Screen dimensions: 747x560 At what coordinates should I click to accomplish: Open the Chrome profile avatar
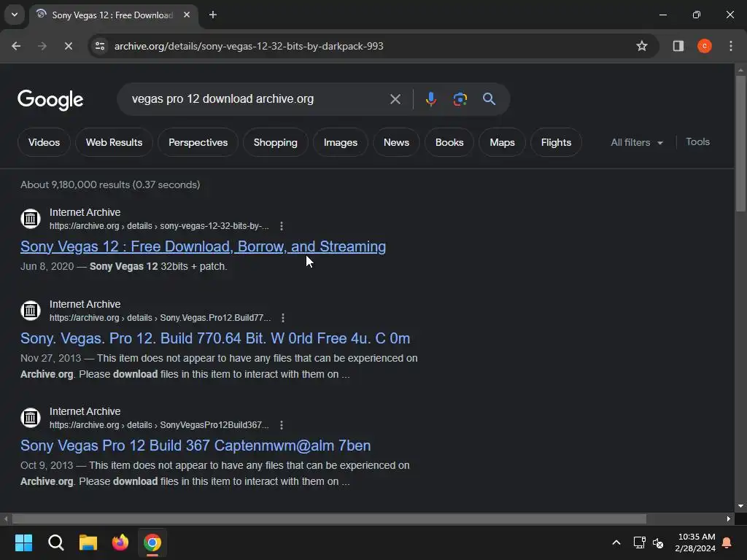coord(705,46)
